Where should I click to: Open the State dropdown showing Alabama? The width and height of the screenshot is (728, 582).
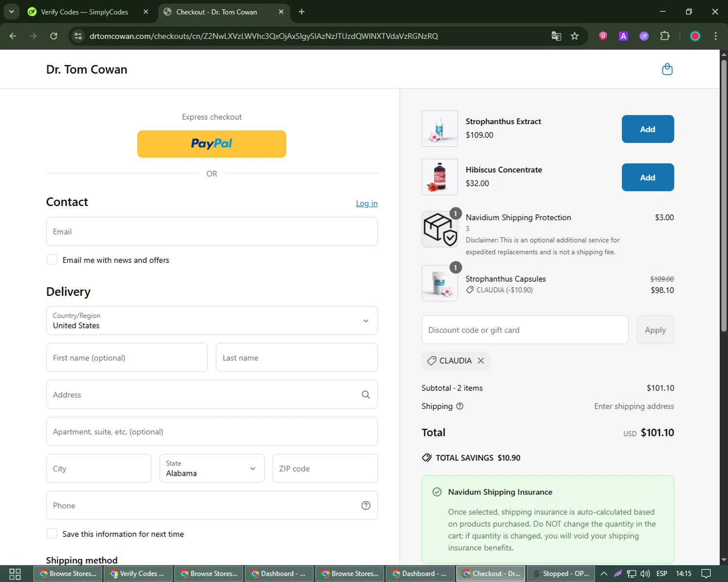[212, 469]
